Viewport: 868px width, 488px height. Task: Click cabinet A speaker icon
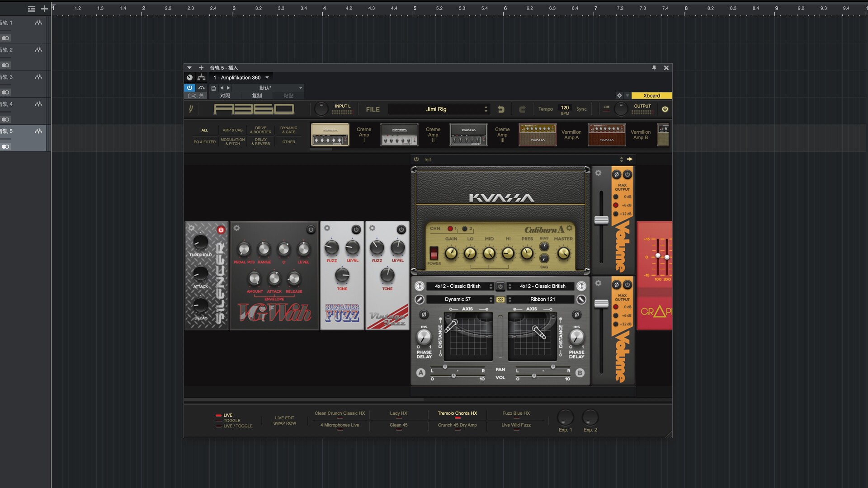[420, 286]
